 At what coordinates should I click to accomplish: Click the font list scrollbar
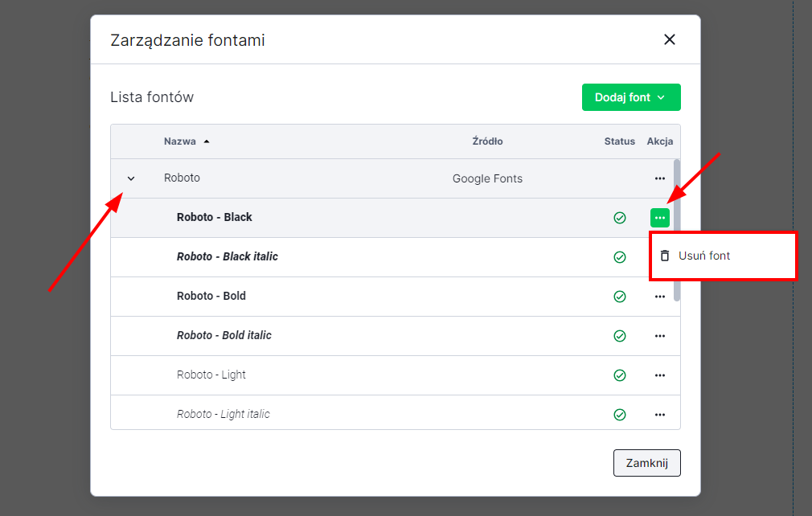click(677, 229)
